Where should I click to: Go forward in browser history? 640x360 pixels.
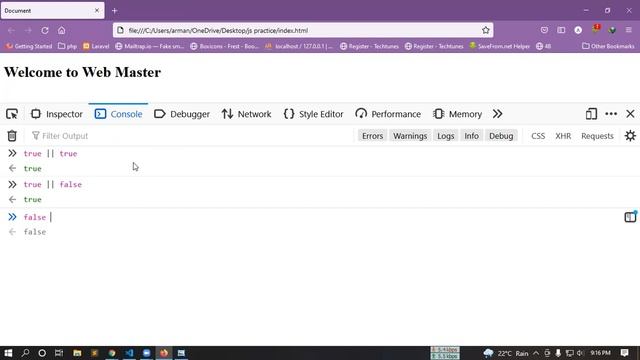[x=28, y=30]
